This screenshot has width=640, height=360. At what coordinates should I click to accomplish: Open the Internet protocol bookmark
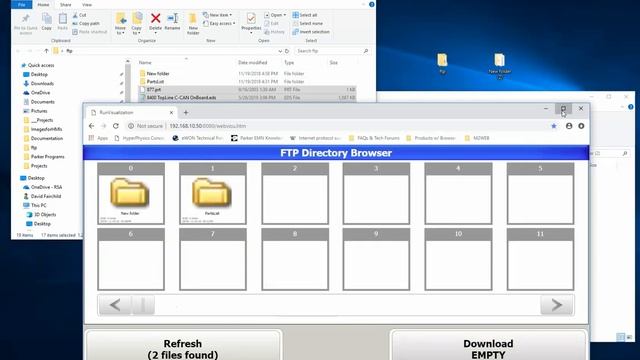click(x=315, y=138)
